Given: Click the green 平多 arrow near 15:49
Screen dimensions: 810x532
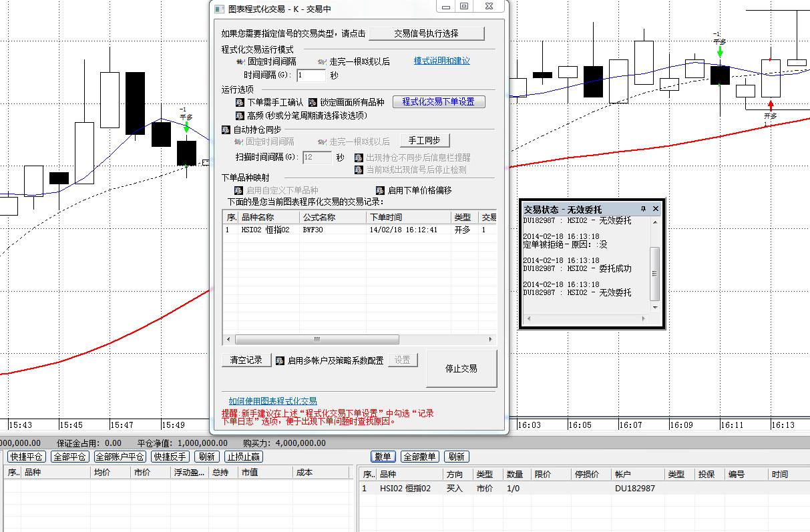Looking at the screenshot, I should pyautogui.click(x=186, y=127).
